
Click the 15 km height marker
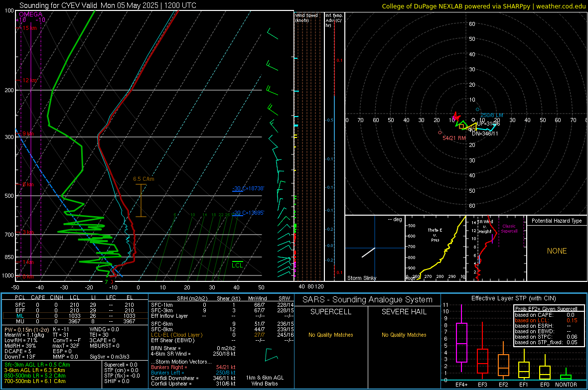29,28
